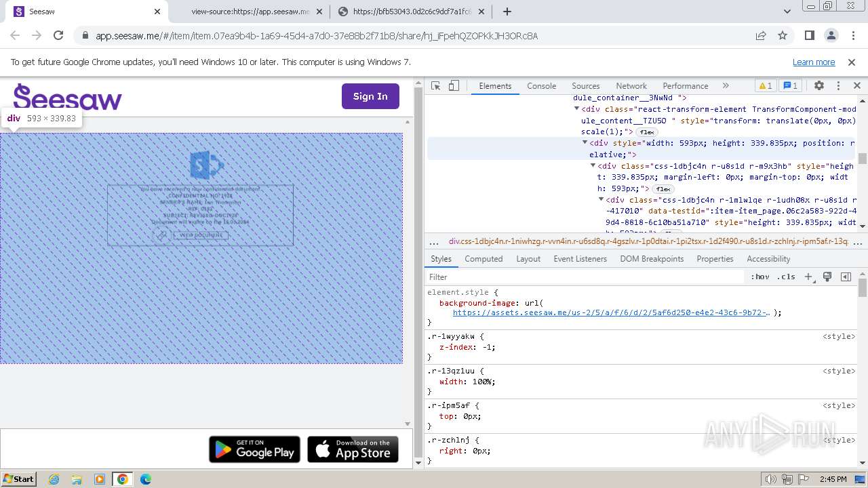Close the Seesaw browser tab
The height and width of the screenshot is (488, 868).
tap(157, 12)
